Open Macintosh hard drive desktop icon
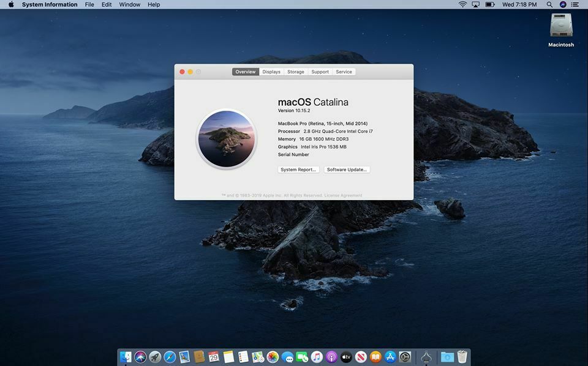 pos(561,26)
